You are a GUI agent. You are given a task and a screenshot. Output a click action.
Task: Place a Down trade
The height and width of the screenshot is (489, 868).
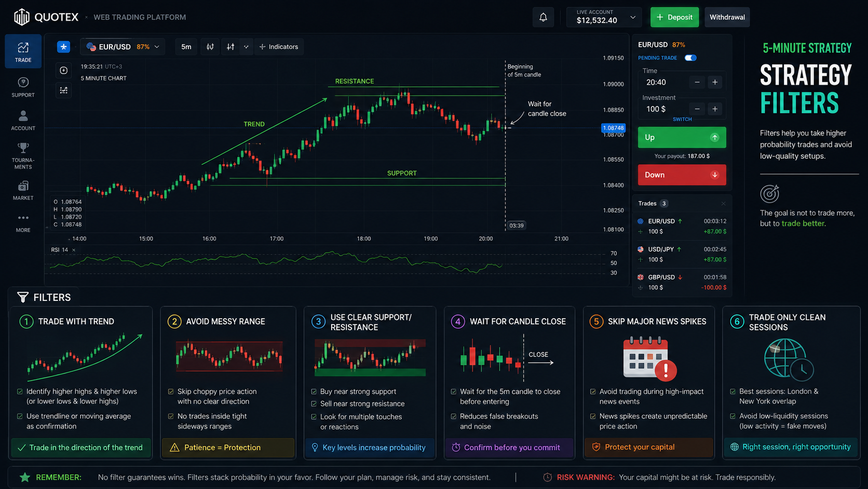[682, 175]
